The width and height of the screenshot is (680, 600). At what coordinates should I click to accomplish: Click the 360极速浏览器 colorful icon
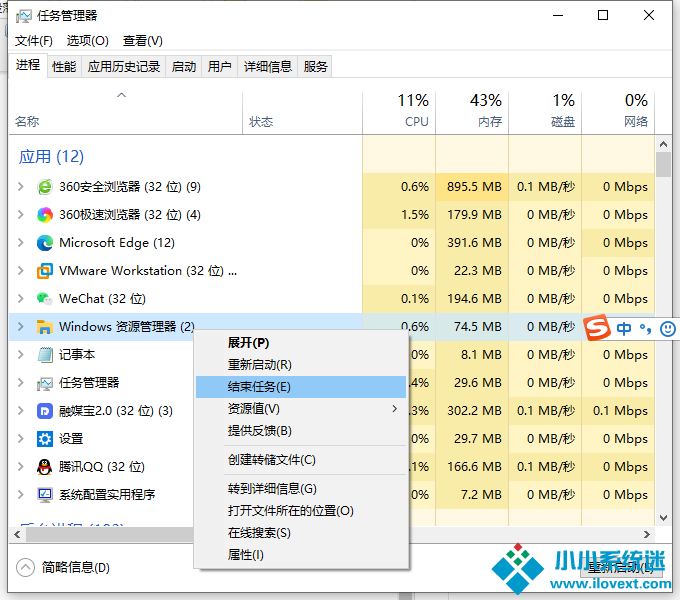coord(45,215)
